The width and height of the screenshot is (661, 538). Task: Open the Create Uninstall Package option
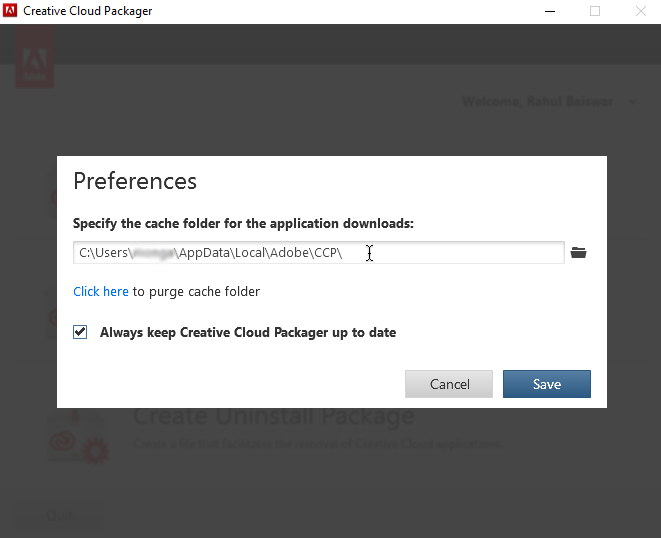(274, 417)
